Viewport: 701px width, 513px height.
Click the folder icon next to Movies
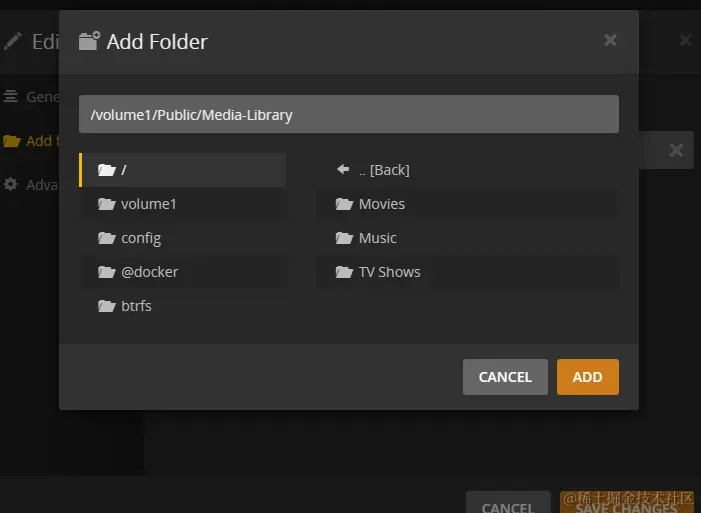coord(345,204)
